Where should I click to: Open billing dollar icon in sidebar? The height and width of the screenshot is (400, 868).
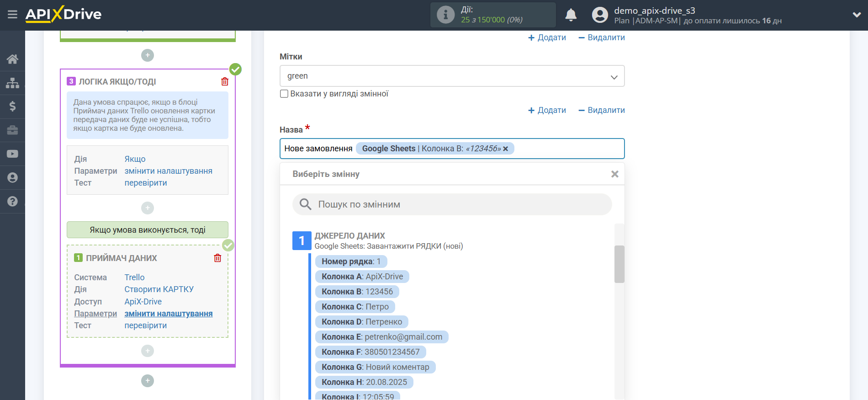(x=12, y=107)
